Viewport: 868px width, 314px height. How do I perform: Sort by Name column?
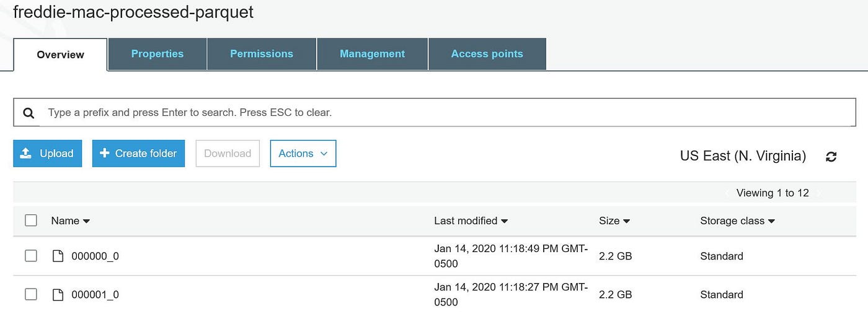pyautogui.click(x=71, y=220)
